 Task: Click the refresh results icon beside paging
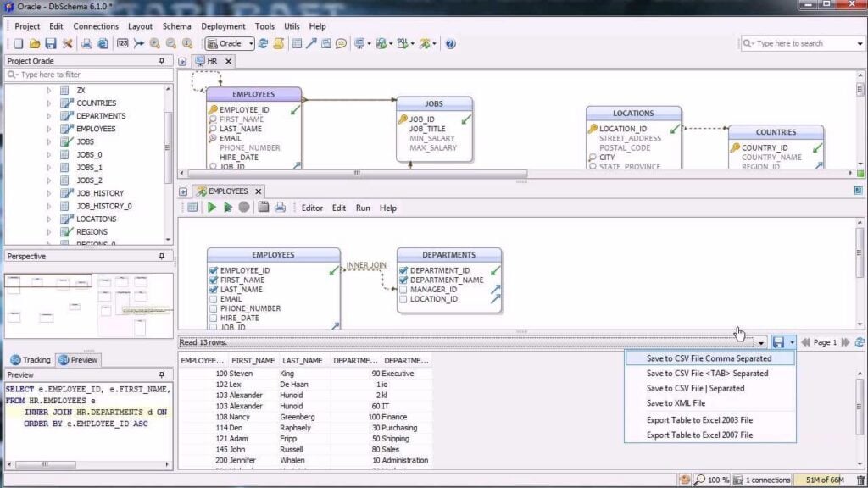click(x=860, y=342)
